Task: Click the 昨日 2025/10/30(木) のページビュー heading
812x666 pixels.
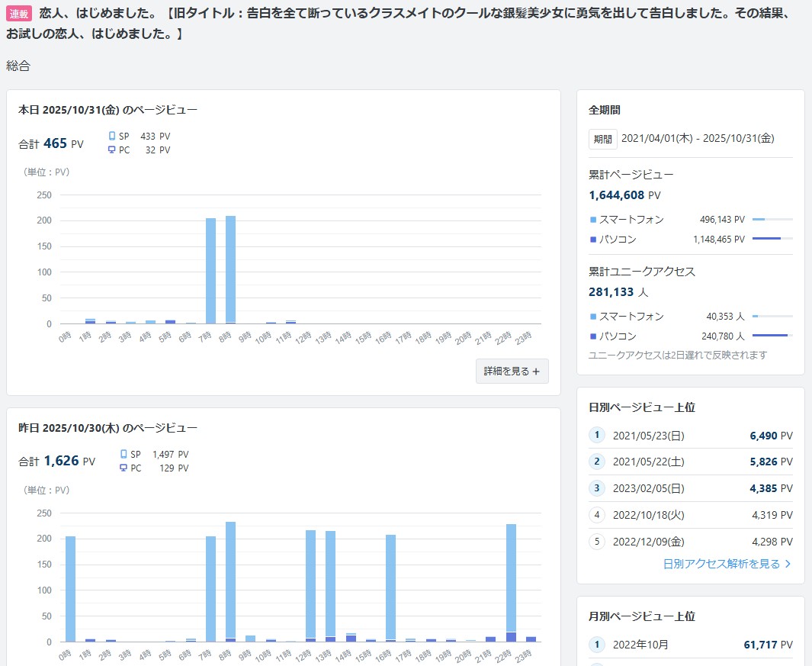Action: coord(108,428)
